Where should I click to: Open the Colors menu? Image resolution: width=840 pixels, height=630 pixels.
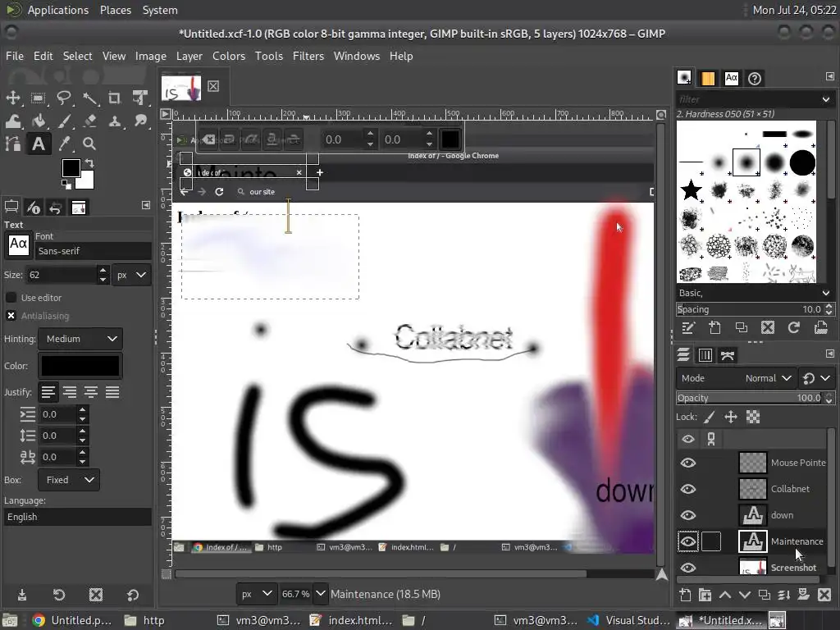[229, 56]
